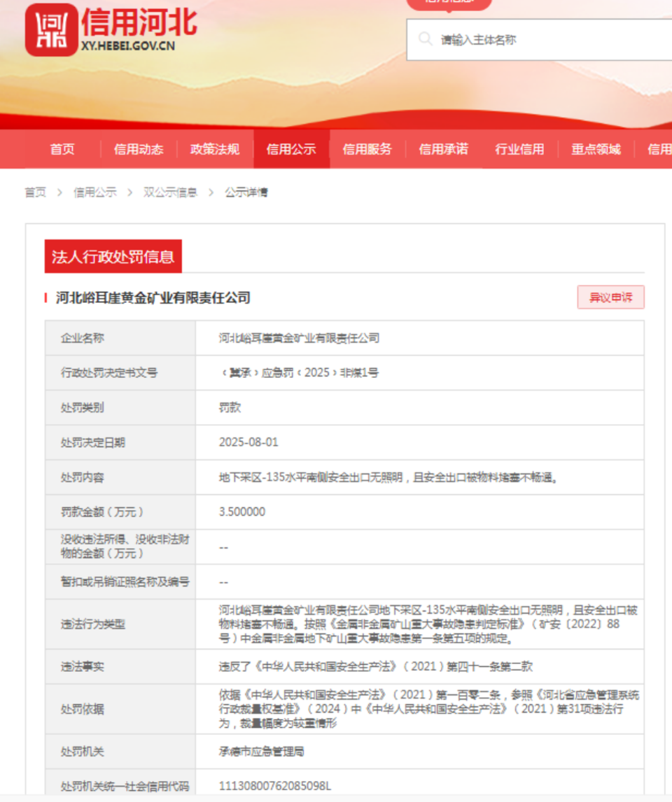Screen dimensions: 672x802
Task: Click the magnifier search icon
Action: pyautogui.click(x=425, y=39)
